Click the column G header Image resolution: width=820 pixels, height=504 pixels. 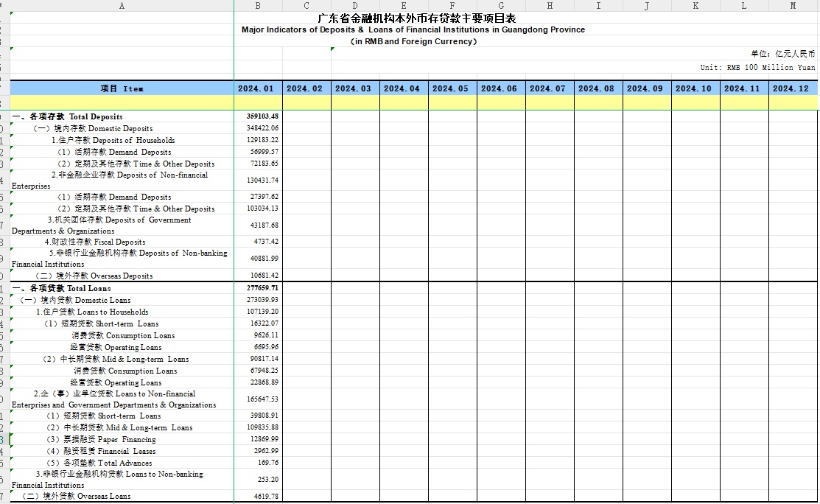tap(501, 5)
